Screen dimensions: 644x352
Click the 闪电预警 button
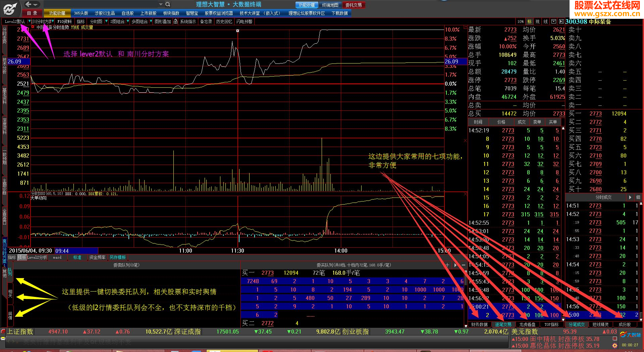[244, 21]
